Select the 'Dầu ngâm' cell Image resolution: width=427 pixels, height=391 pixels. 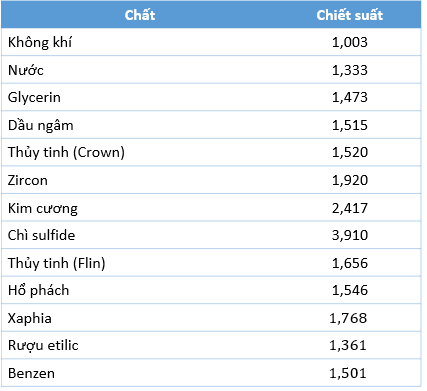pyautogui.click(x=41, y=125)
